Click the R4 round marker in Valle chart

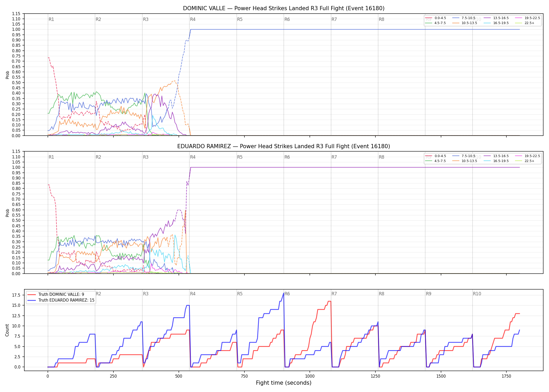point(193,19)
